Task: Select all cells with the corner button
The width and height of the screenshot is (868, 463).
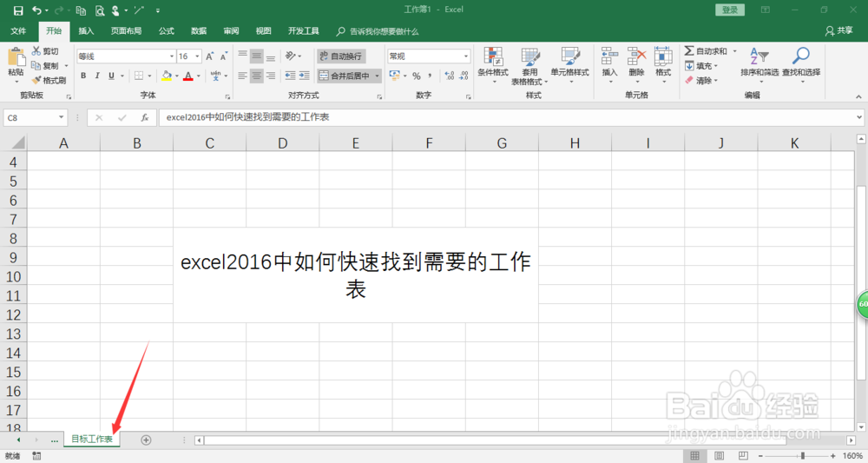Action: pyautogui.click(x=18, y=143)
